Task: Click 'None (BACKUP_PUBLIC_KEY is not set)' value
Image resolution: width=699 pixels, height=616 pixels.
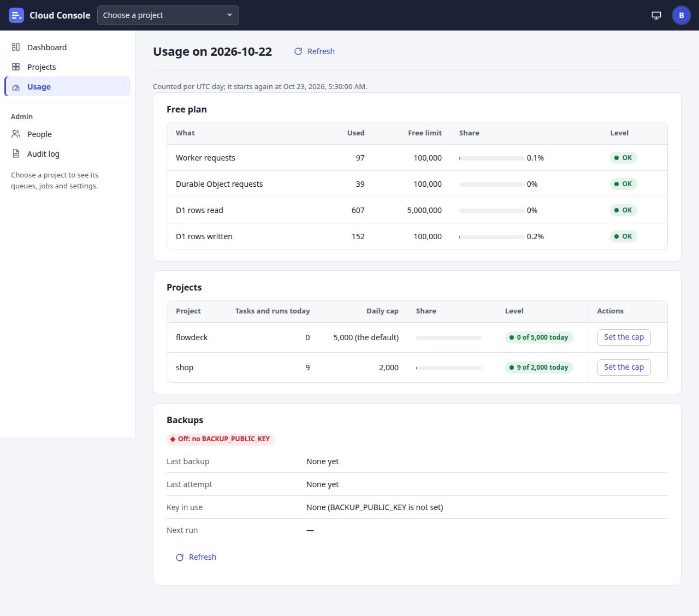Action: [375, 507]
